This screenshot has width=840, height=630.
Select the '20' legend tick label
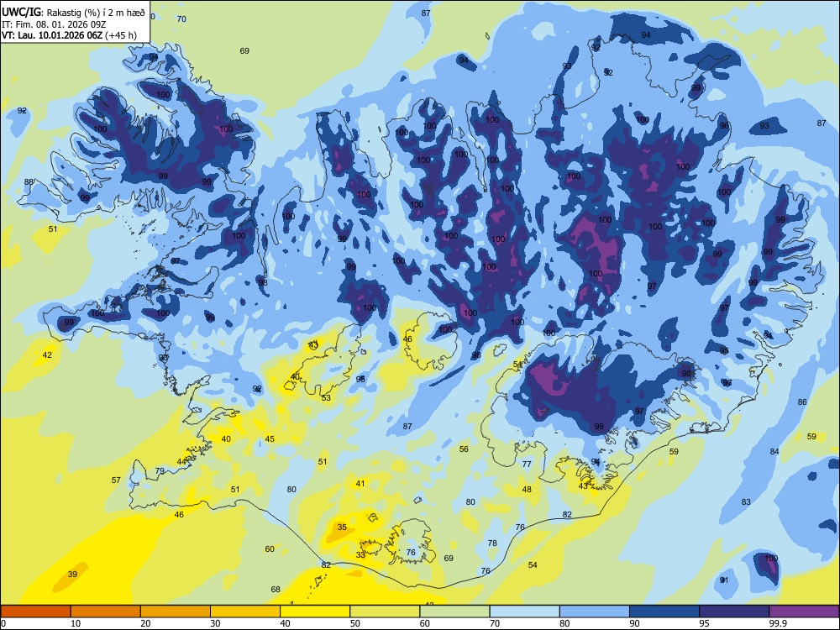[x=145, y=623]
